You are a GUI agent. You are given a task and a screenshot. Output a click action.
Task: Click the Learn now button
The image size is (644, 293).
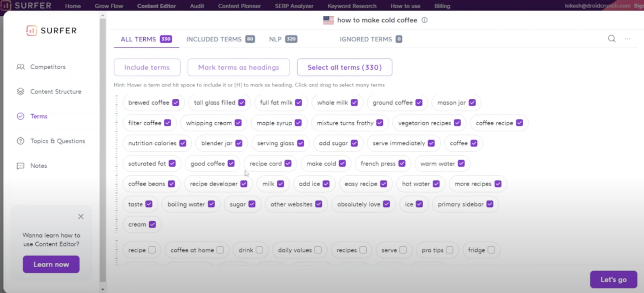(51, 264)
